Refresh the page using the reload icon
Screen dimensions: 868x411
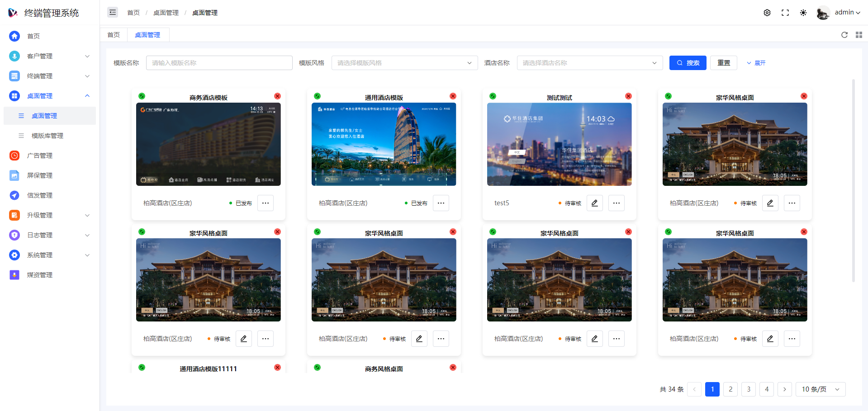pyautogui.click(x=844, y=35)
